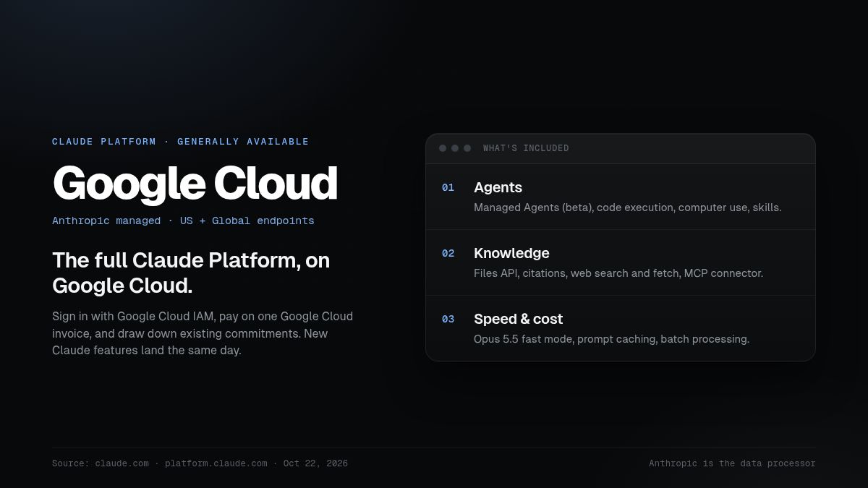This screenshot has width=868, height=488.
Task: Click the "Source: claude.com · platform.claude.com" footer line
Action: tap(200, 463)
